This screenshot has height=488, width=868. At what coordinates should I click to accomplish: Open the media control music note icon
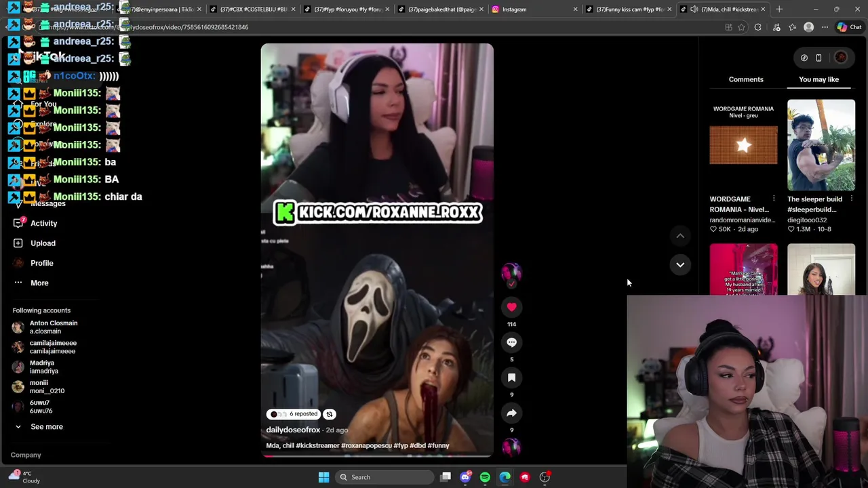(x=776, y=27)
